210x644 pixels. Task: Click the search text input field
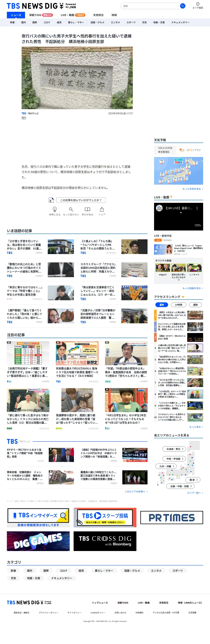coord(150,6)
